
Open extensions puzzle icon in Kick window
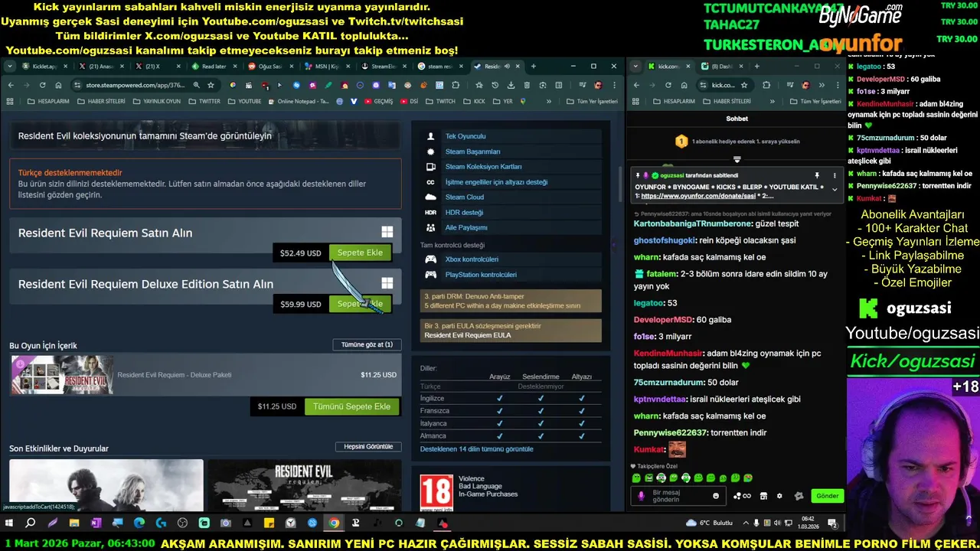(766, 85)
